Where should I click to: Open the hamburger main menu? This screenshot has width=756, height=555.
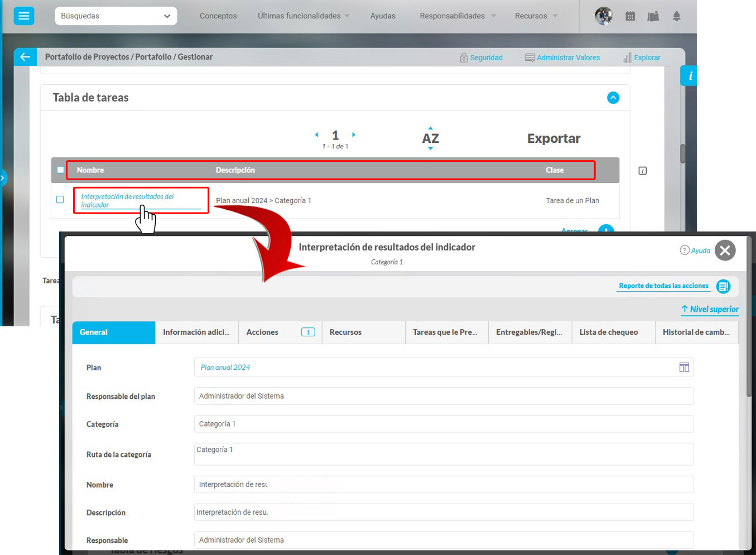[23, 16]
